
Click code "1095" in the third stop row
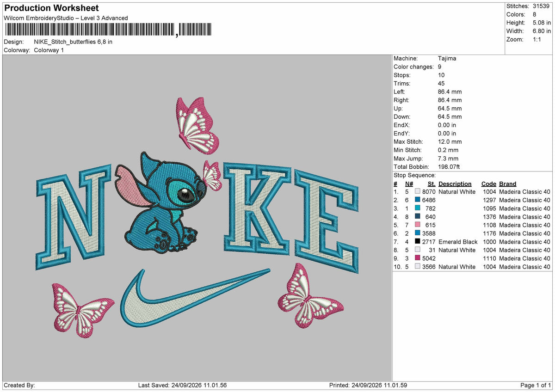point(489,208)
